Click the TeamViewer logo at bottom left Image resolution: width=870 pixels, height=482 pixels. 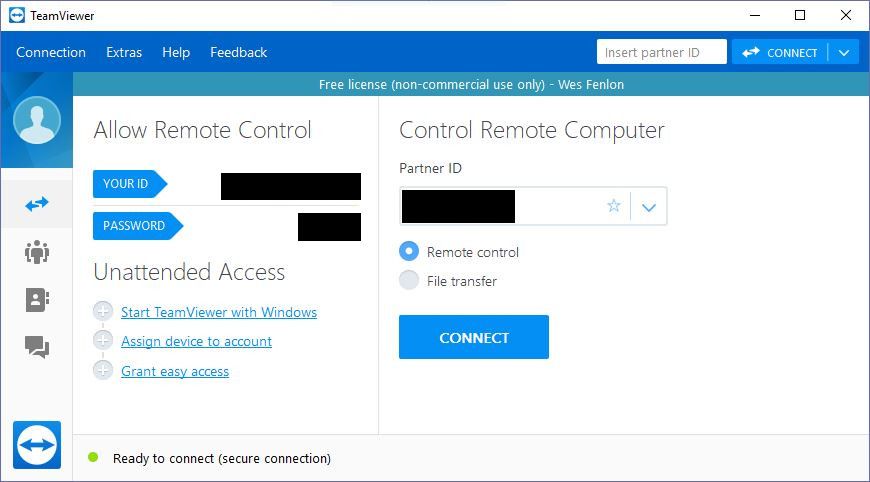(x=37, y=445)
